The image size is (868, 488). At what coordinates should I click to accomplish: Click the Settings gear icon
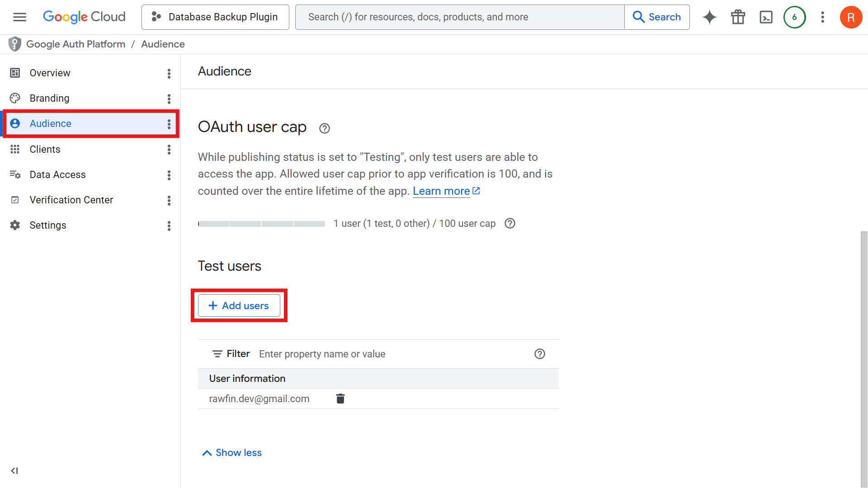tap(15, 225)
